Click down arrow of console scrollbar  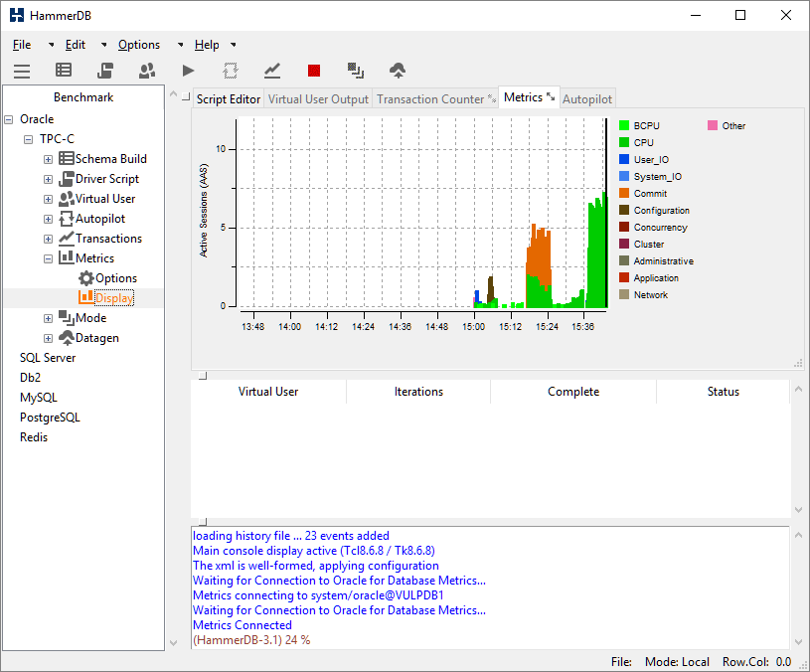798,642
